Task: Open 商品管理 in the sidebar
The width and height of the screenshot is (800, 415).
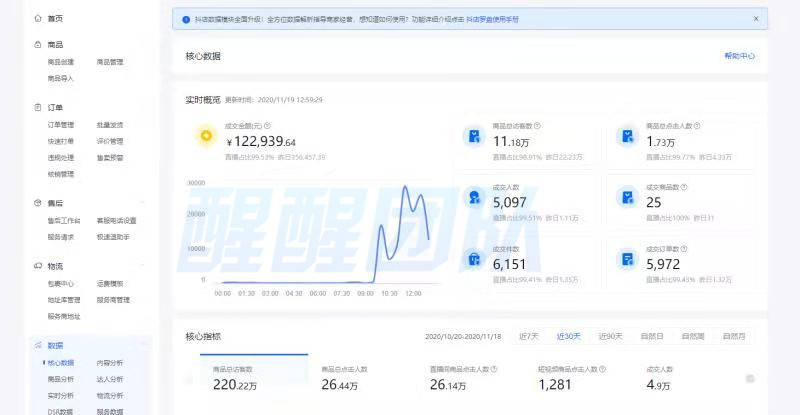Action: click(x=110, y=62)
